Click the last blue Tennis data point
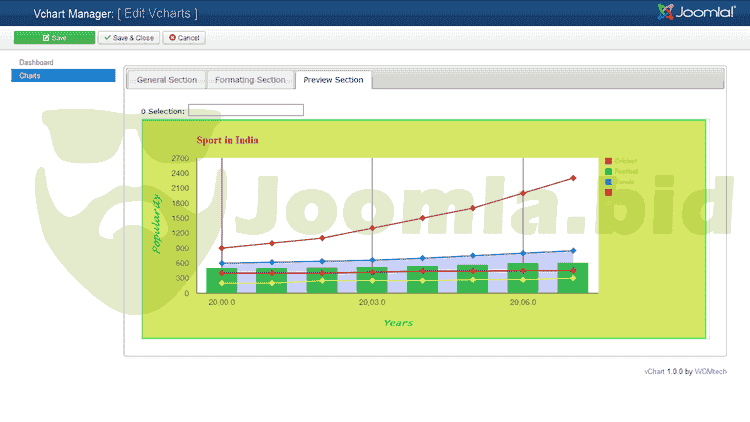Viewport: 750px width, 422px height. (573, 251)
